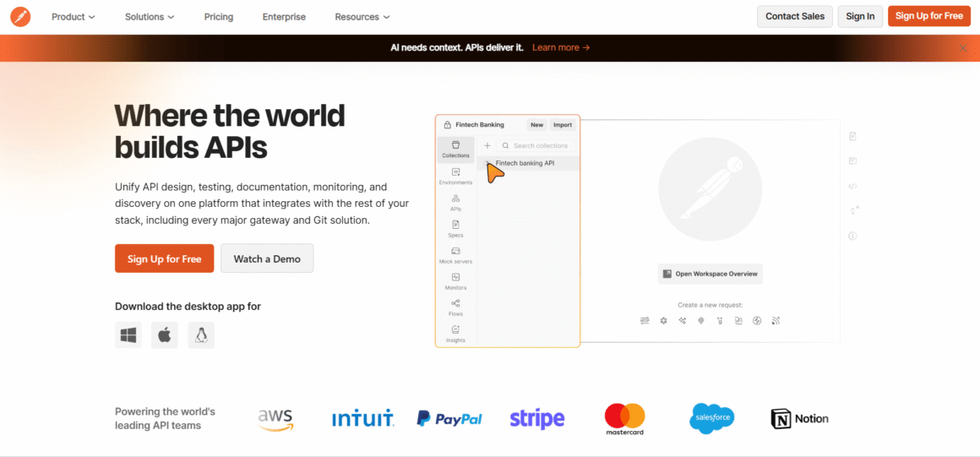
Task: Go to the Pricing page
Action: [218, 17]
